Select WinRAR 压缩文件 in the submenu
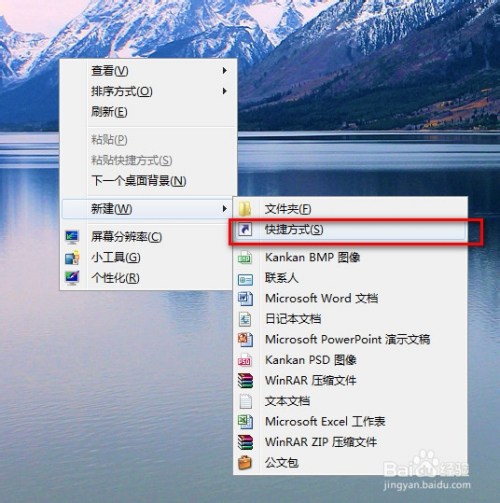 pyautogui.click(x=350, y=380)
